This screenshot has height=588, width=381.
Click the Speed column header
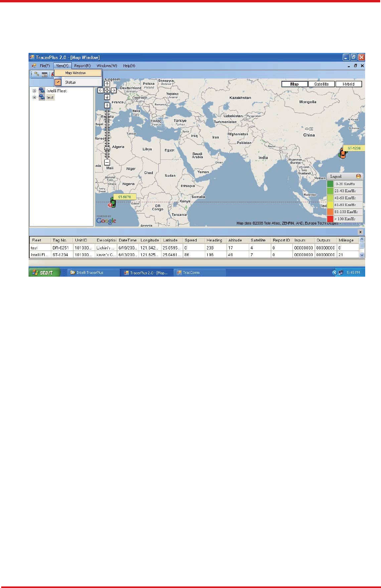194,240
